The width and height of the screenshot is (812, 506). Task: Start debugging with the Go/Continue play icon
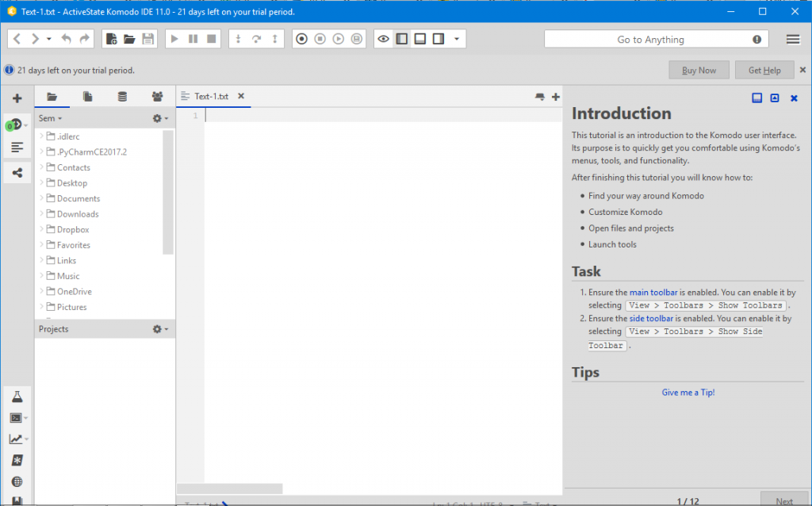pyautogui.click(x=174, y=39)
